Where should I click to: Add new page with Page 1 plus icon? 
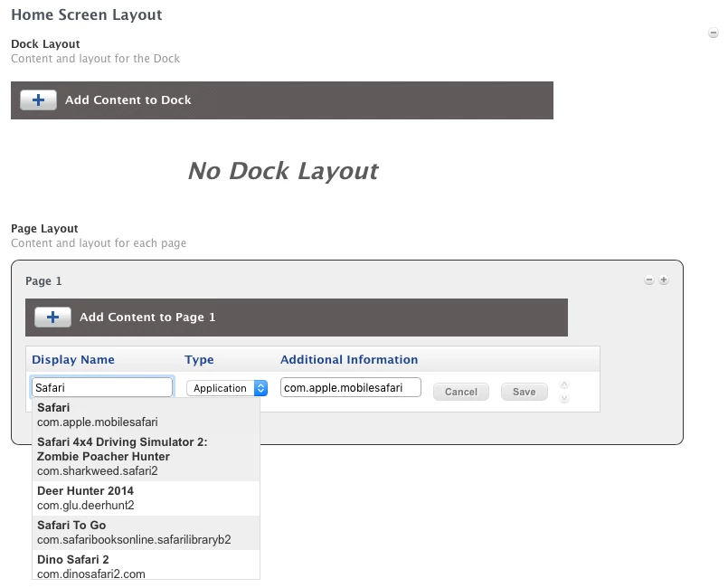664,280
